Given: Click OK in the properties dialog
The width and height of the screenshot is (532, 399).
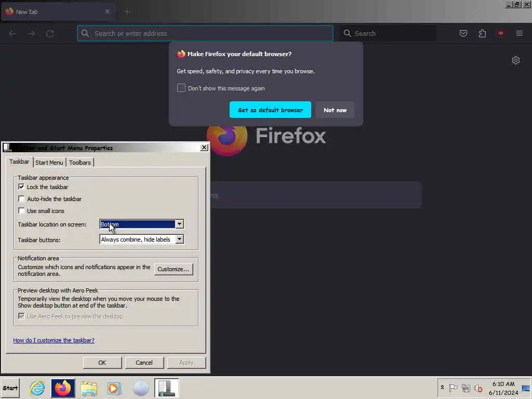Looking at the screenshot, I should 102,363.
